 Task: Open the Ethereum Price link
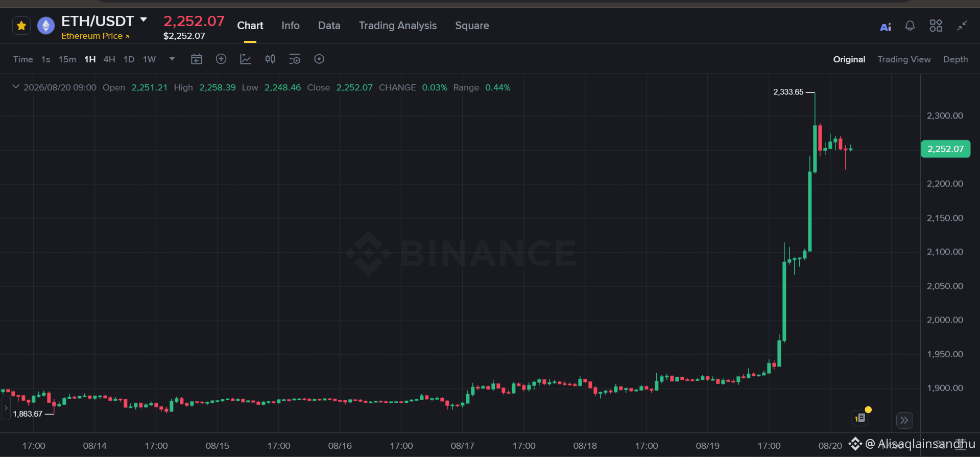(x=95, y=36)
